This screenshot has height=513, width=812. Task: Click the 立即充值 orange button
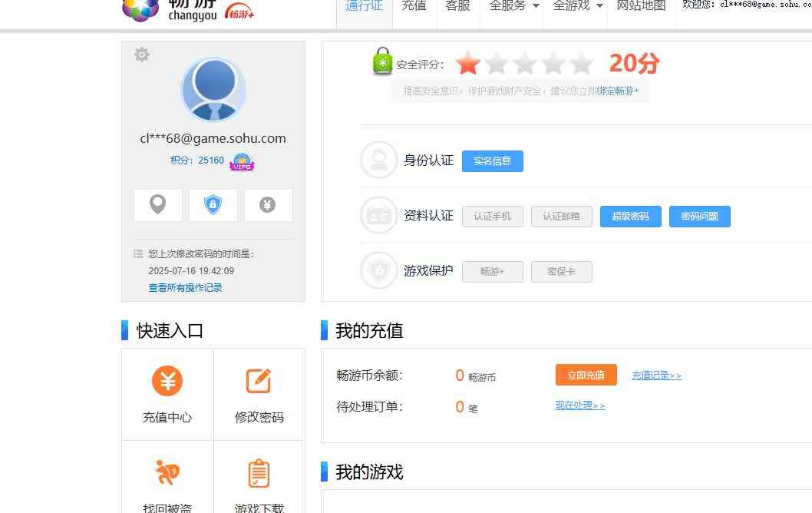(x=586, y=376)
